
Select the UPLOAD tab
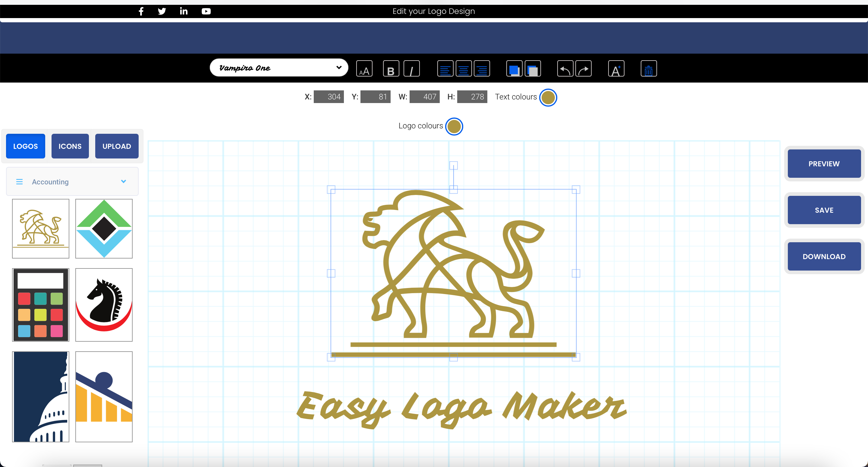click(x=116, y=146)
